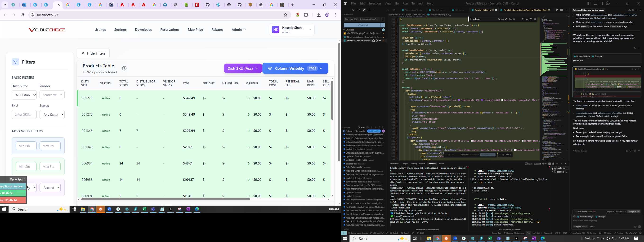Image resolution: width=644 pixels, height=242 pixels.
Task: Stage changes for ProductsTable.jsx with plus icon
Action: pyautogui.click(x=380, y=40)
